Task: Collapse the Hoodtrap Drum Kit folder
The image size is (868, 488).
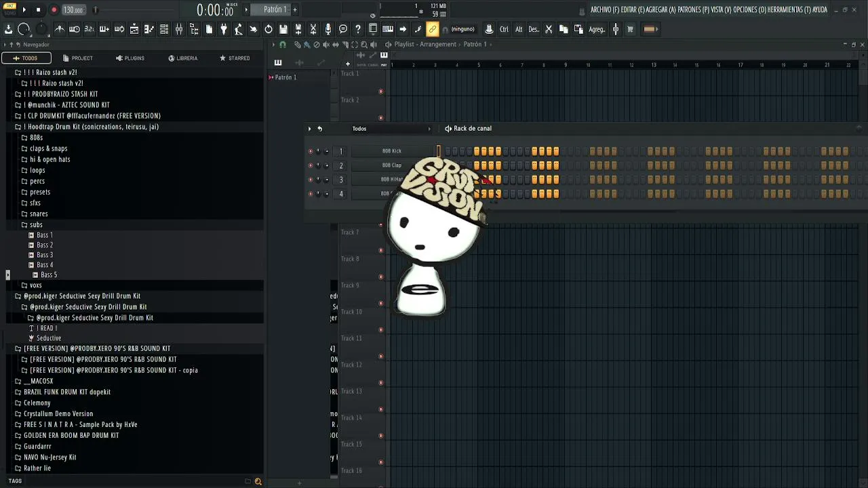Action: pyautogui.click(x=18, y=127)
